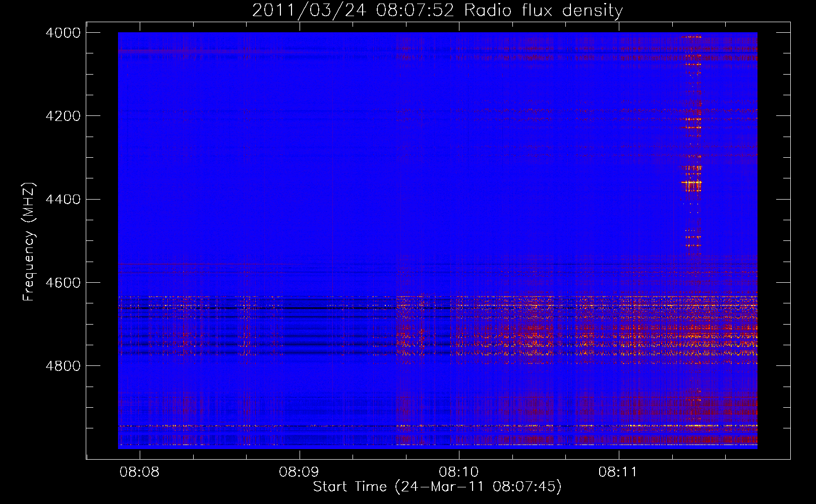Click the '08:08' time axis label
This screenshot has width=816, height=504.
click(140, 472)
